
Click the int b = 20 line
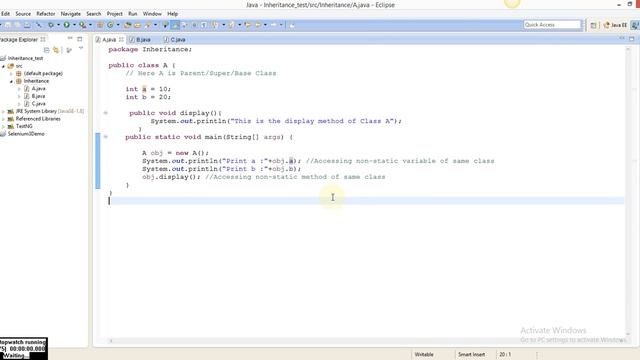[148, 97]
